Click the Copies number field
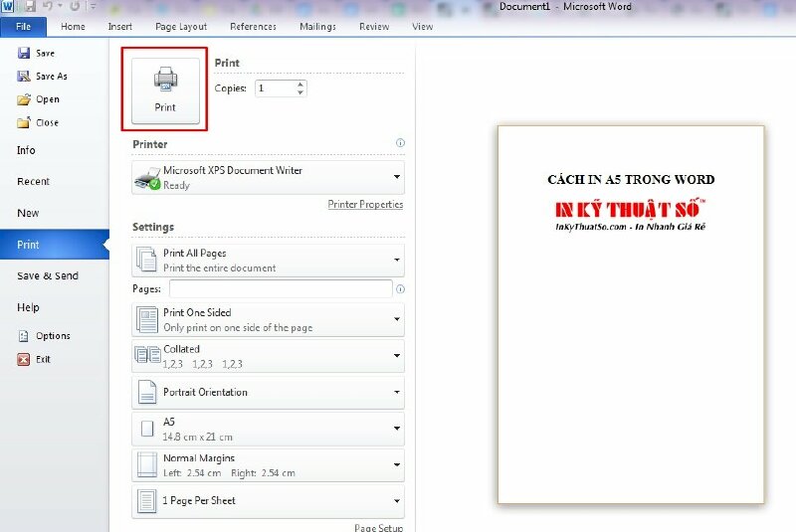 point(276,89)
